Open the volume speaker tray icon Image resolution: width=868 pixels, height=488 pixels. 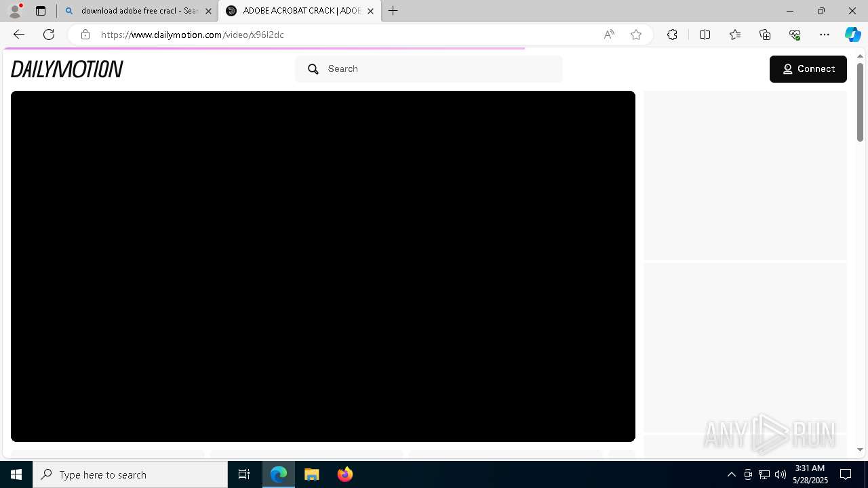tap(780, 474)
